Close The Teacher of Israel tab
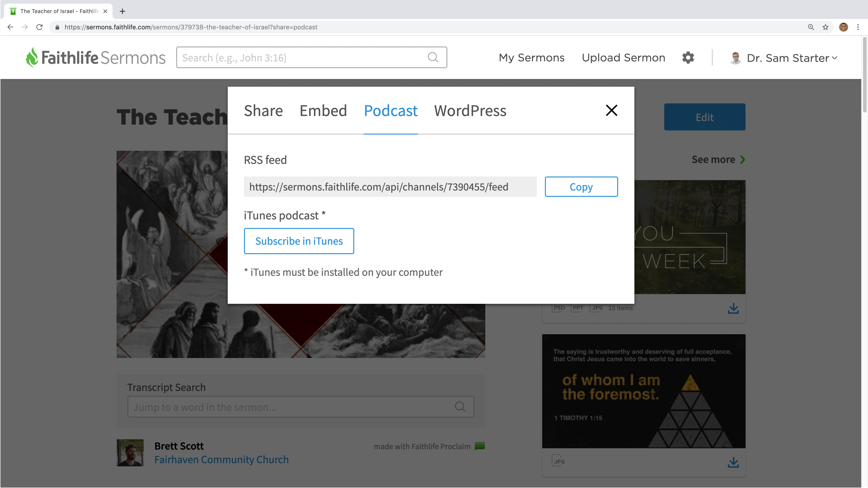This screenshot has height=488, width=868. pyautogui.click(x=105, y=11)
